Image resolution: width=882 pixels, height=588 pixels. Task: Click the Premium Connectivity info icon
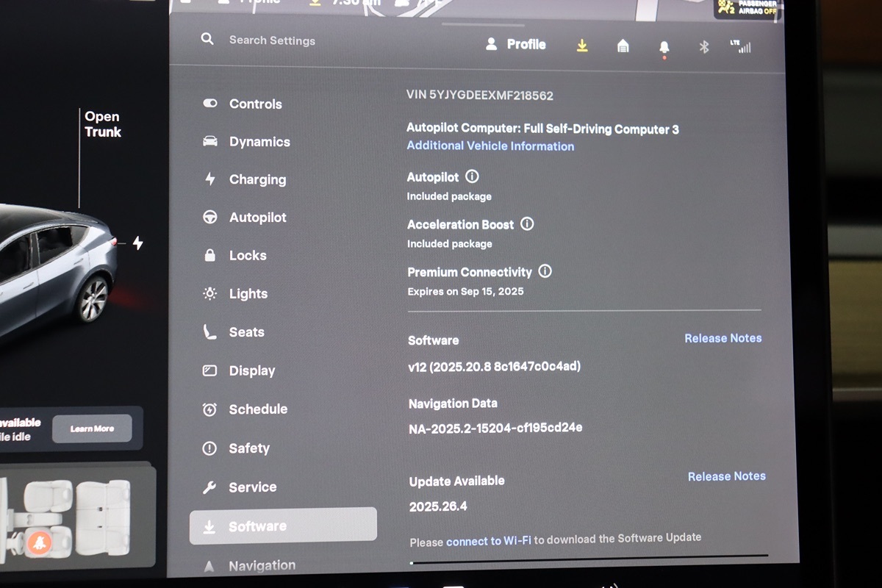(x=545, y=271)
